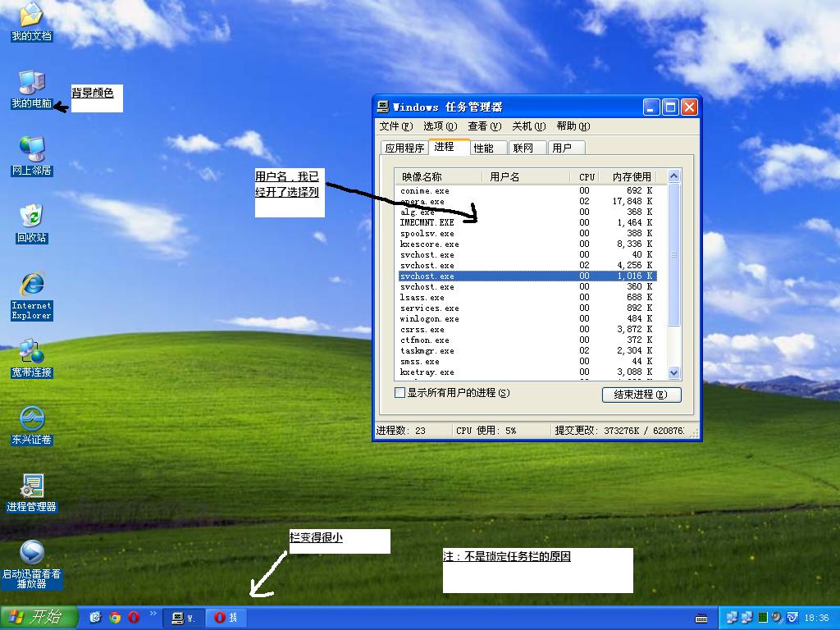Click the 结束进程(E) button
The height and width of the screenshot is (630, 840).
pos(641,395)
